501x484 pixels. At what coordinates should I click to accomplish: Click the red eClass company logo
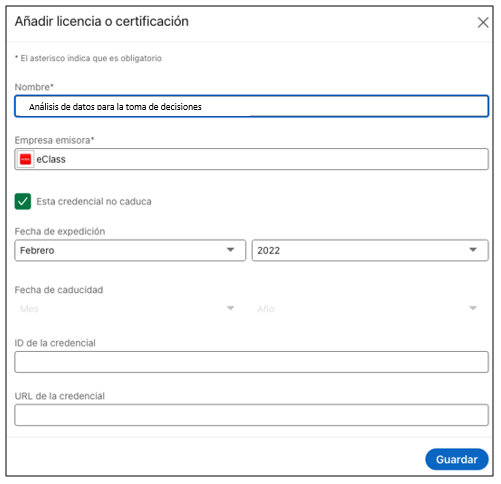pos(25,159)
